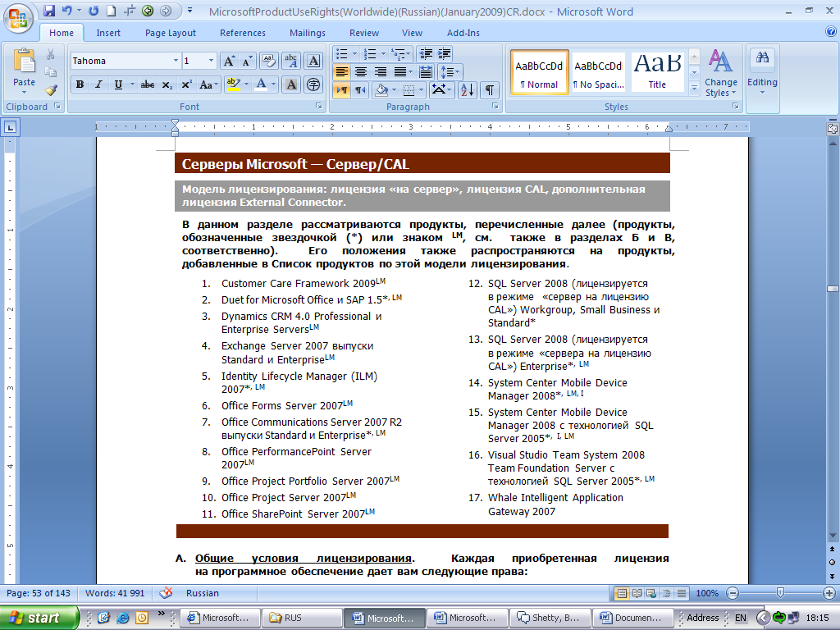
Task: Toggle left text alignment
Action: point(341,72)
